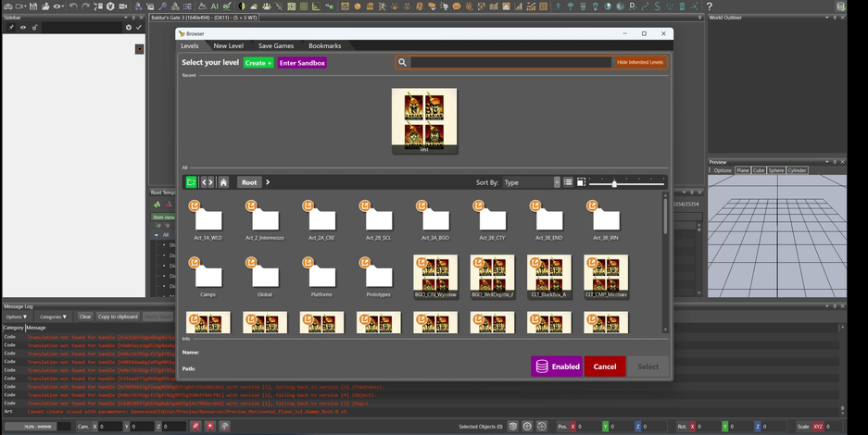Open the Act_1A_WLD folder

coord(208,219)
